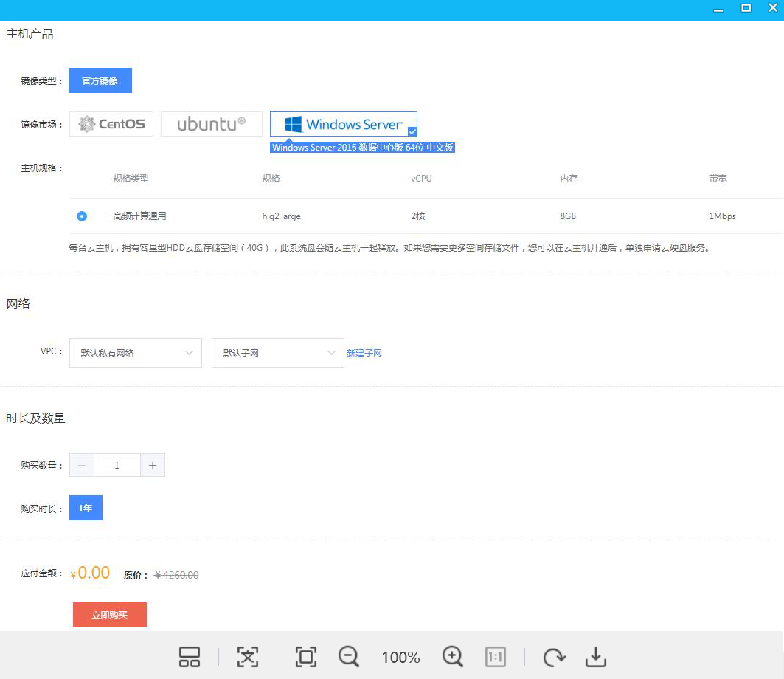Select the 1年 purchase duration
The height and width of the screenshot is (679, 784).
click(x=86, y=508)
